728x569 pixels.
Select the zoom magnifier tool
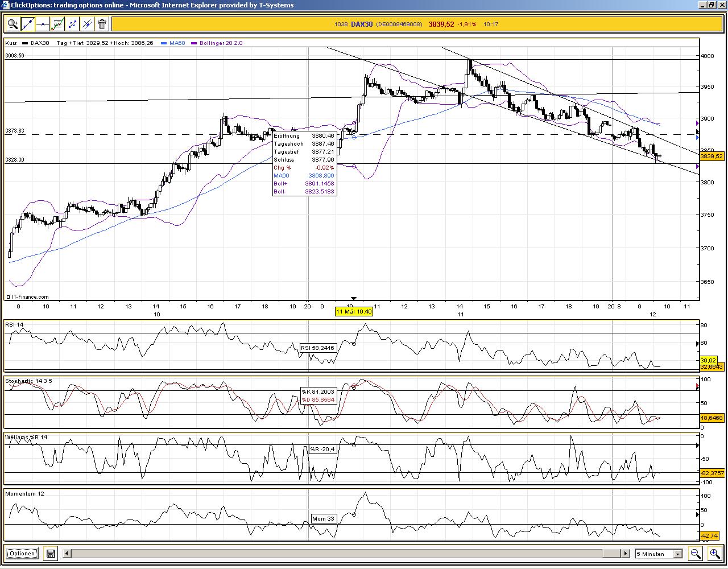tap(13, 24)
